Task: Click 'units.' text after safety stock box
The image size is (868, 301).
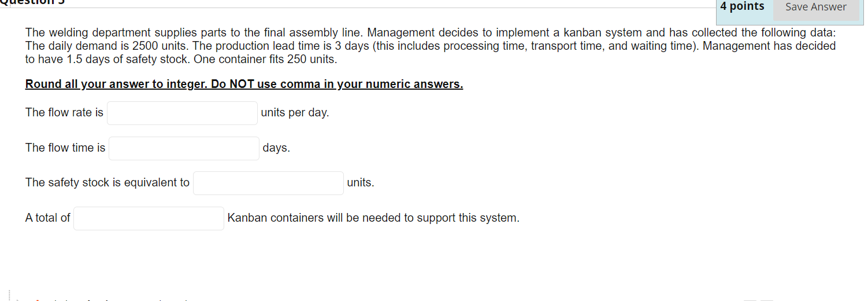Action: click(x=361, y=183)
